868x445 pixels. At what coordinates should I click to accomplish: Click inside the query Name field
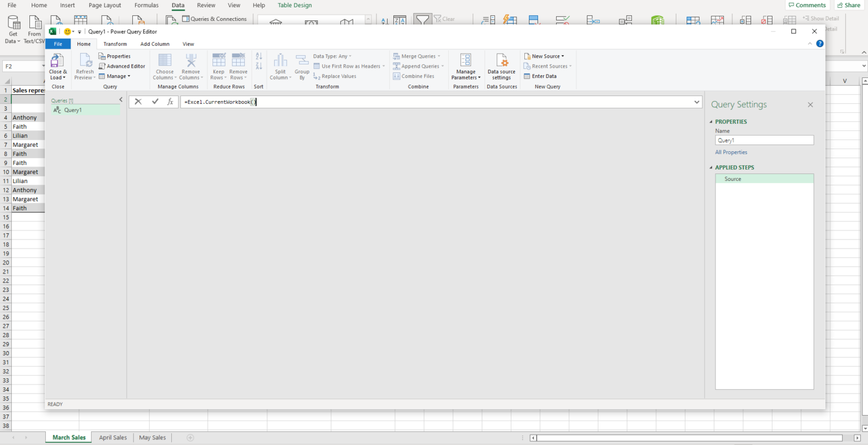[764, 139]
